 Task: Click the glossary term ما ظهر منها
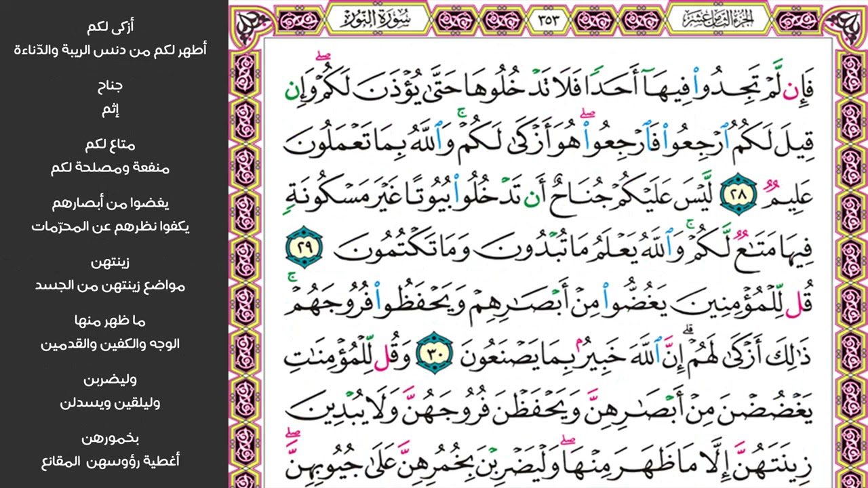(x=111, y=321)
